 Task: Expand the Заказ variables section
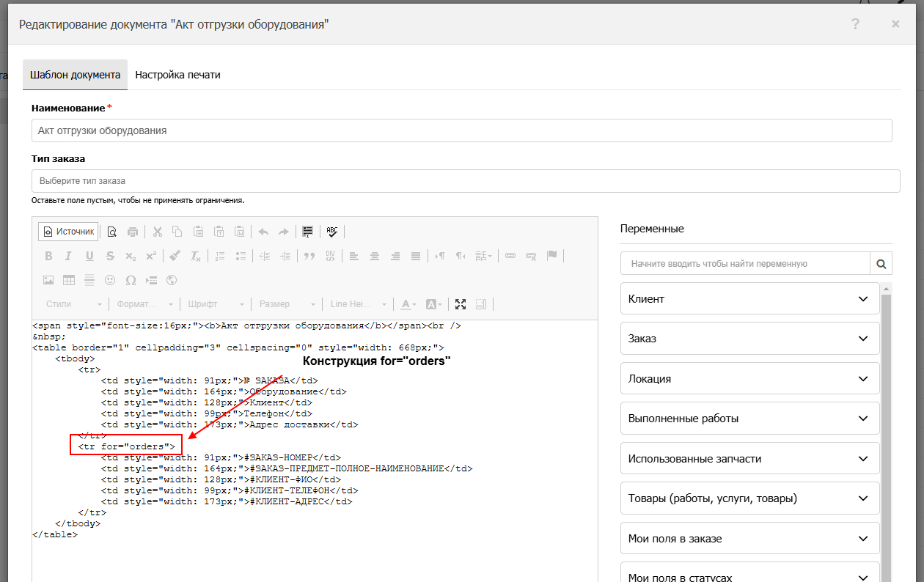point(749,339)
